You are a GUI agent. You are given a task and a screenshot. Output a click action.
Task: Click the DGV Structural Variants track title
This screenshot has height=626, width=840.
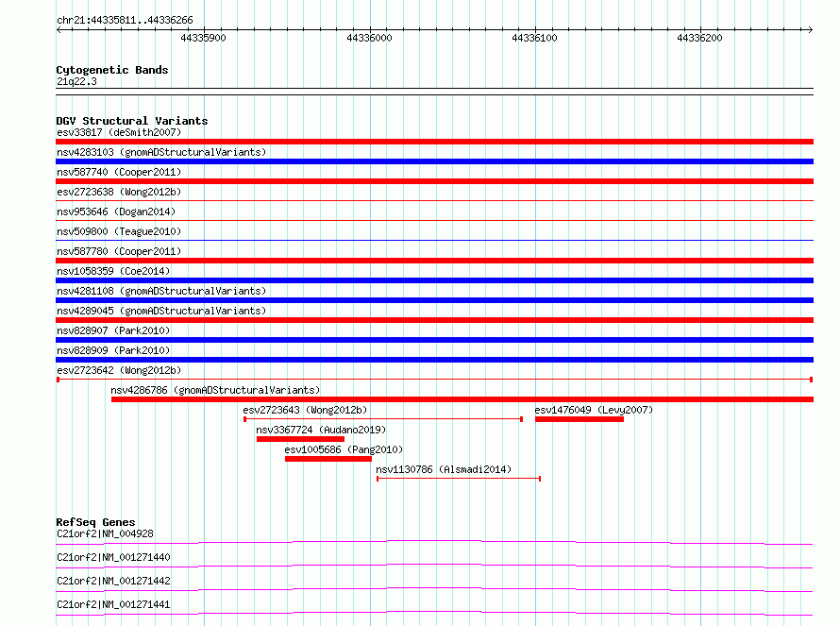pos(132,121)
